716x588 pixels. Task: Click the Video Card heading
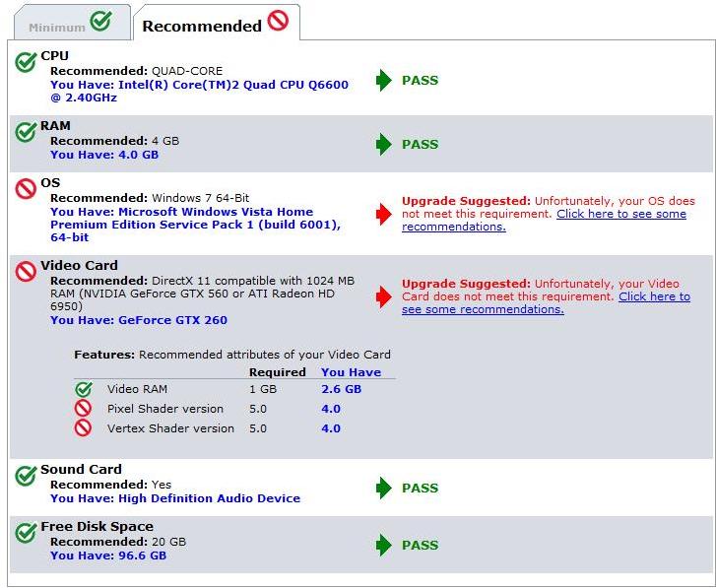[80, 265]
